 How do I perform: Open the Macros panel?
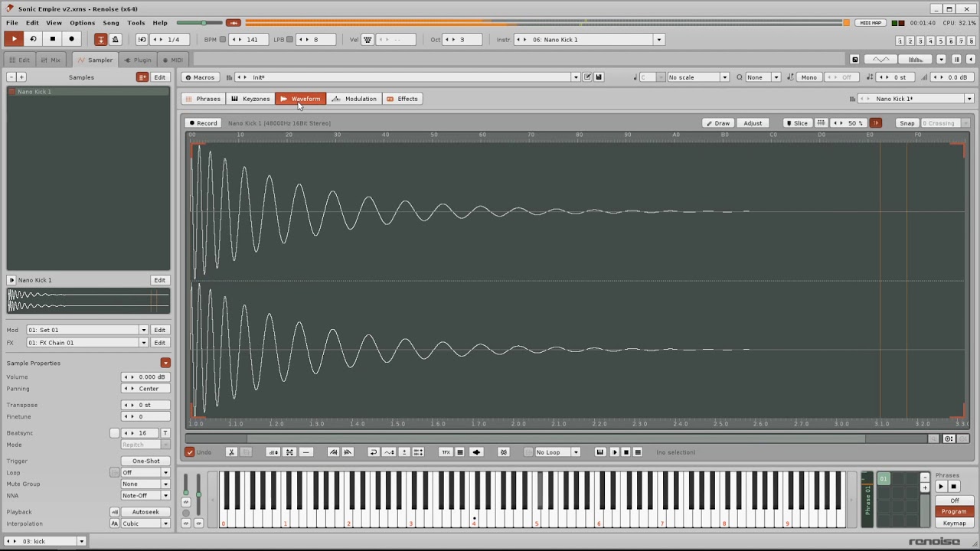(x=200, y=77)
